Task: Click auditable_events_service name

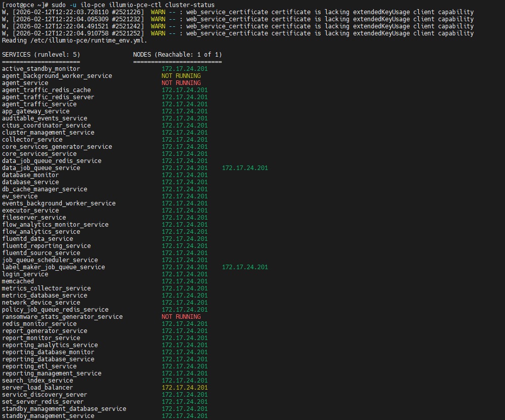Action: point(45,118)
